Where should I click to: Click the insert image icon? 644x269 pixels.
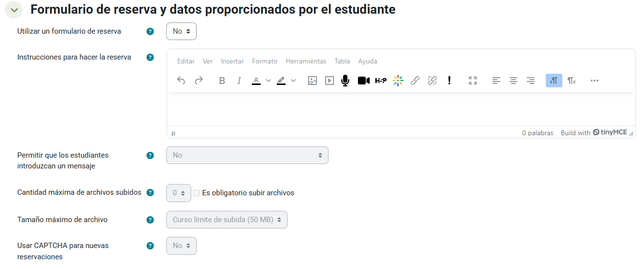pos(312,81)
